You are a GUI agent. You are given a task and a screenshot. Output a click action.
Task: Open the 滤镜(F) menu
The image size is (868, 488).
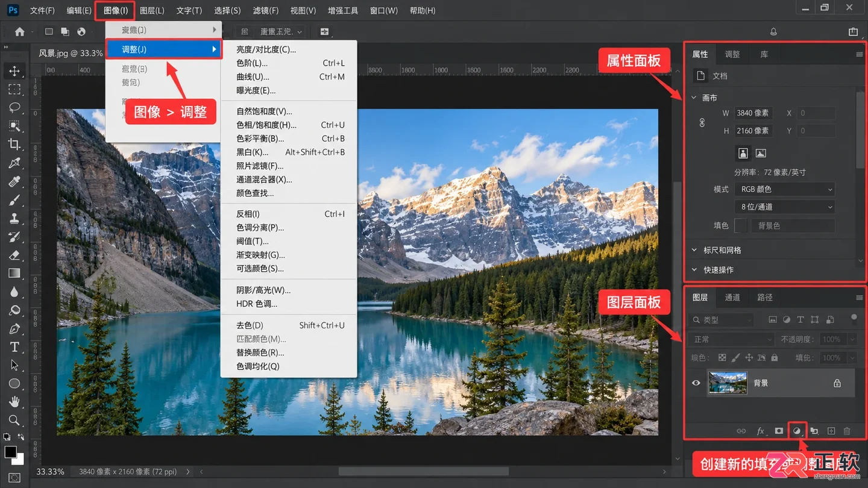[266, 11]
